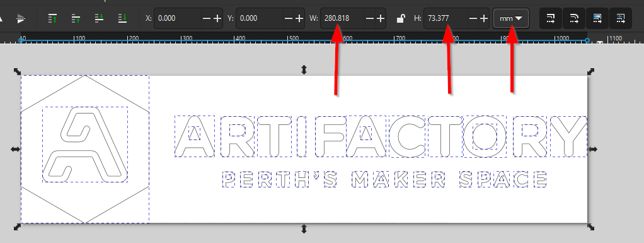
Task: Increase the Y value with plus
Action: 299,18
